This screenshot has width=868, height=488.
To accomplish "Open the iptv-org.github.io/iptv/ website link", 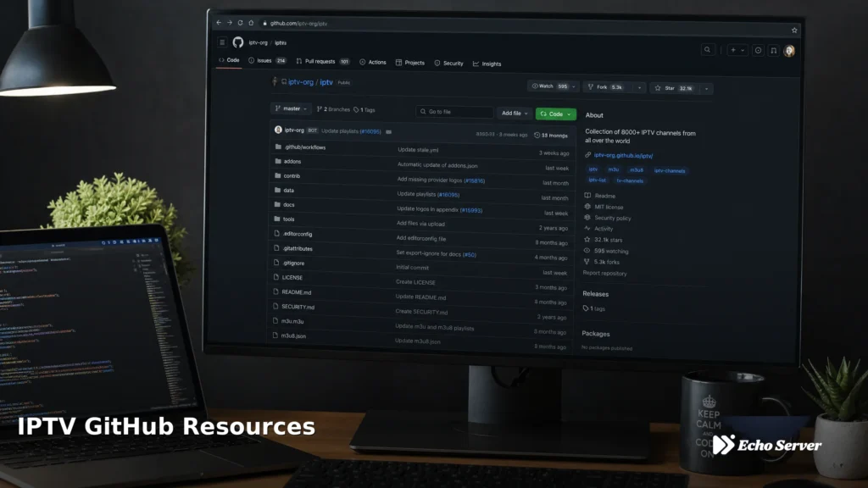I will click(623, 156).
